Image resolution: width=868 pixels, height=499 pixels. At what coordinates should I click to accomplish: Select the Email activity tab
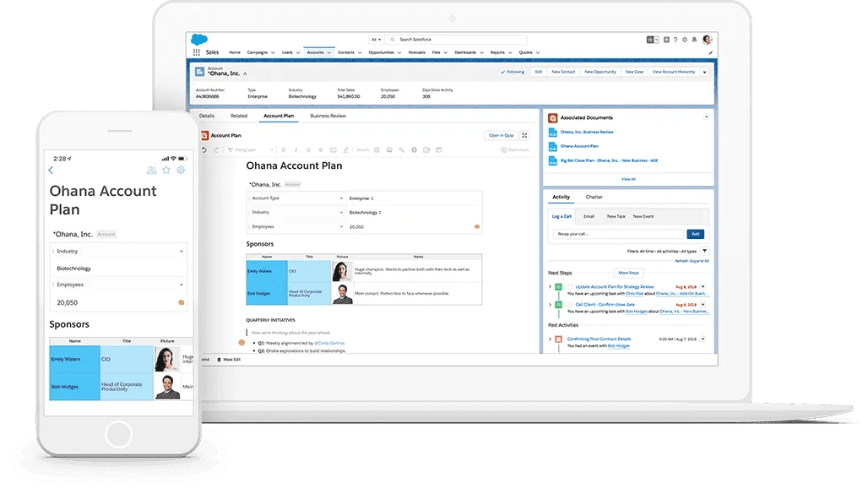coord(589,216)
